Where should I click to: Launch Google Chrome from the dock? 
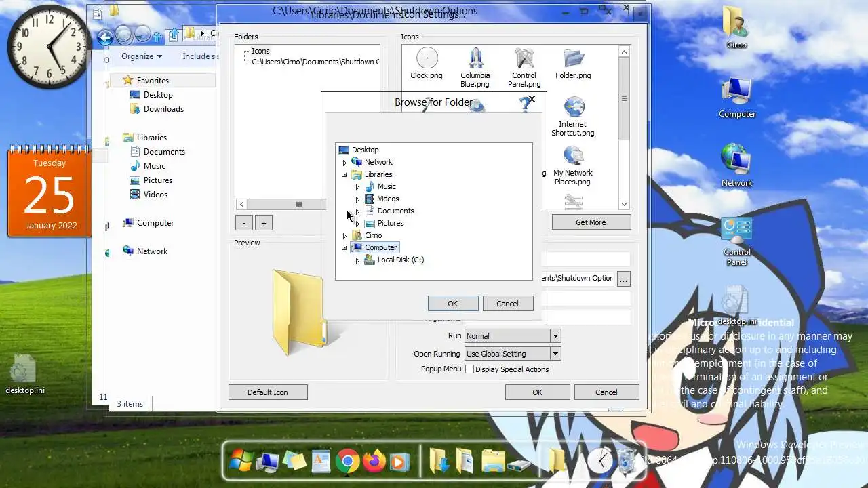pos(347,462)
